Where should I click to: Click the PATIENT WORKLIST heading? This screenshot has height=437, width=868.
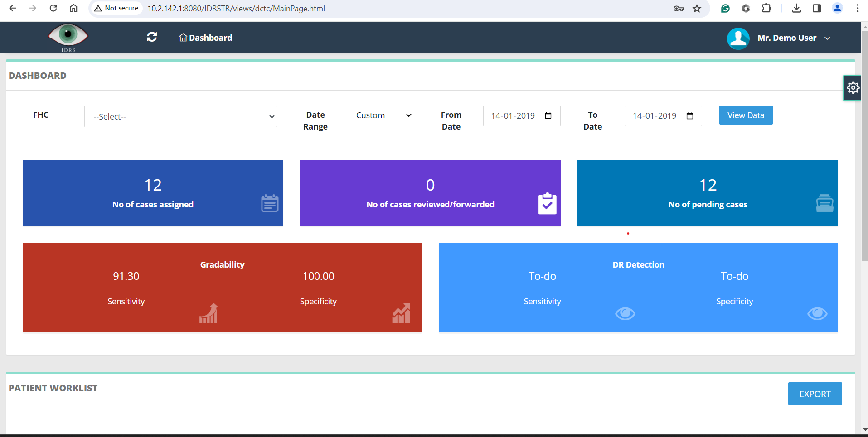click(x=53, y=388)
